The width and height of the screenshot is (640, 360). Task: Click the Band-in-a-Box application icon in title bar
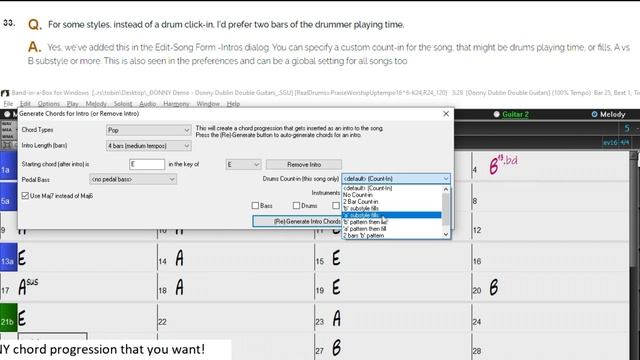tap(5, 93)
